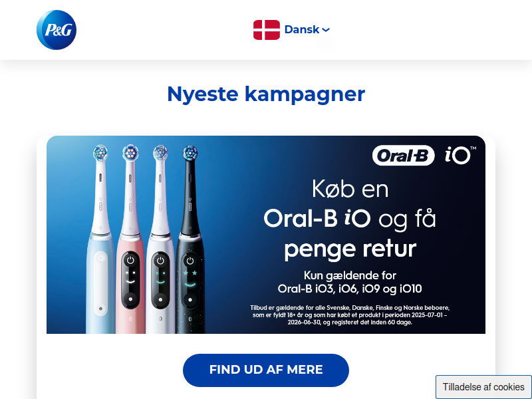532x399 pixels.
Task: Click the Kun gældende for models text
Action: (350, 282)
